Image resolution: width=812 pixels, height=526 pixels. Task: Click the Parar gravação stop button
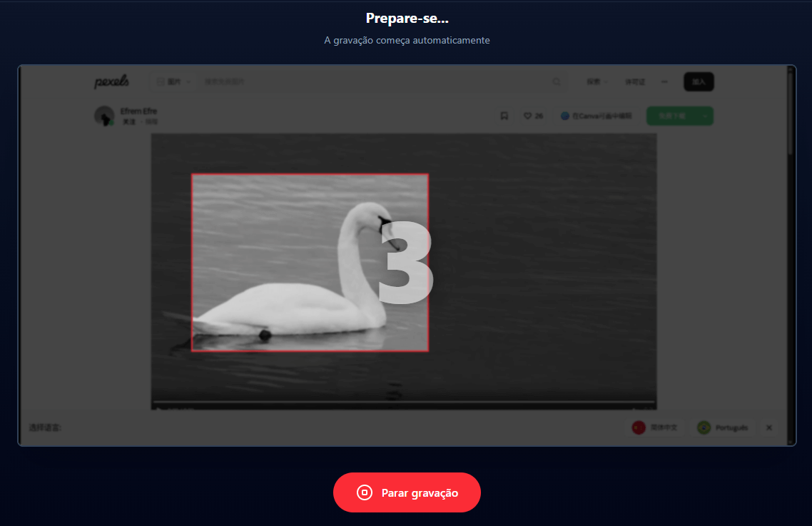point(407,492)
